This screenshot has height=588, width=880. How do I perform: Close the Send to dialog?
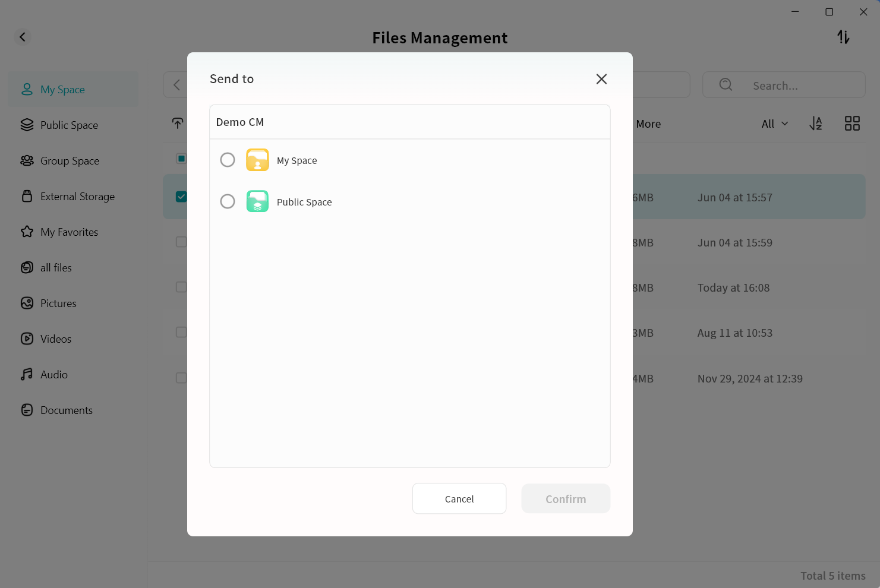601,79
